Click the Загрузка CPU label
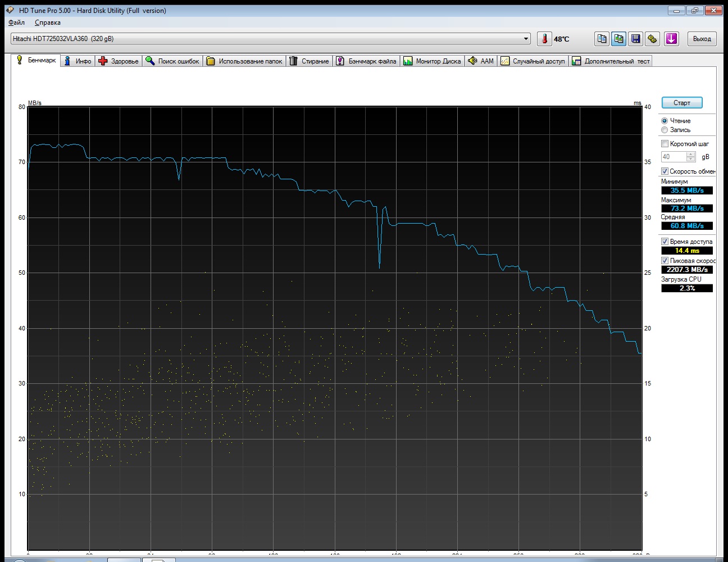The height and width of the screenshot is (562, 728). pyautogui.click(x=681, y=279)
